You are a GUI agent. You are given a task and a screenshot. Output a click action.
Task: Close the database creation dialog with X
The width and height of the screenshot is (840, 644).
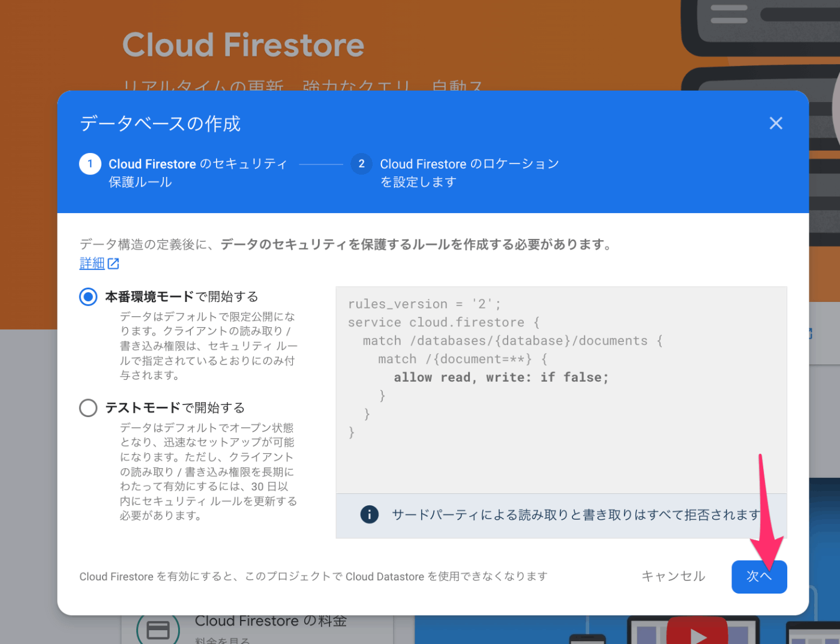click(776, 123)
